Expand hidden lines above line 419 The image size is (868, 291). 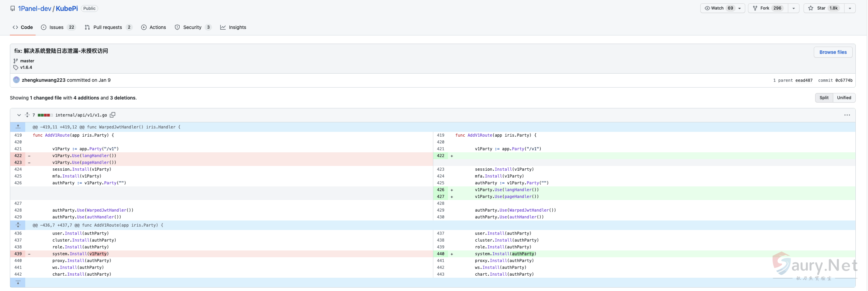[18, 127]
